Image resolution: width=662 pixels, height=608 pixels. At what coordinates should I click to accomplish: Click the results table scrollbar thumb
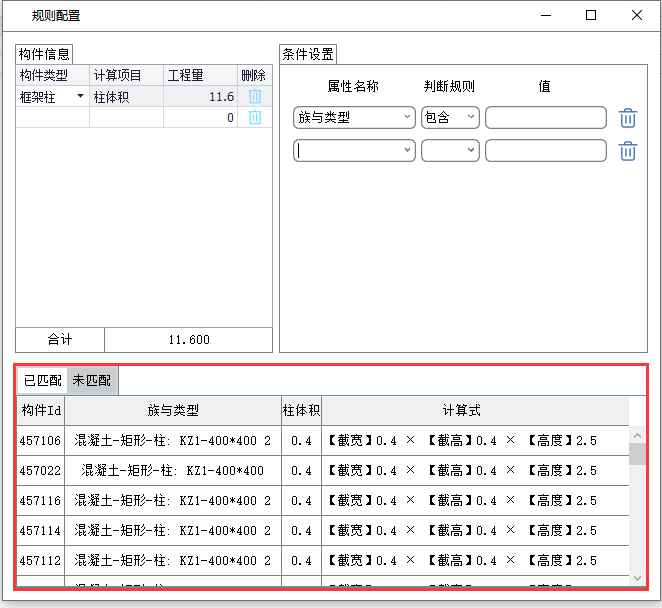pos(638,454)
